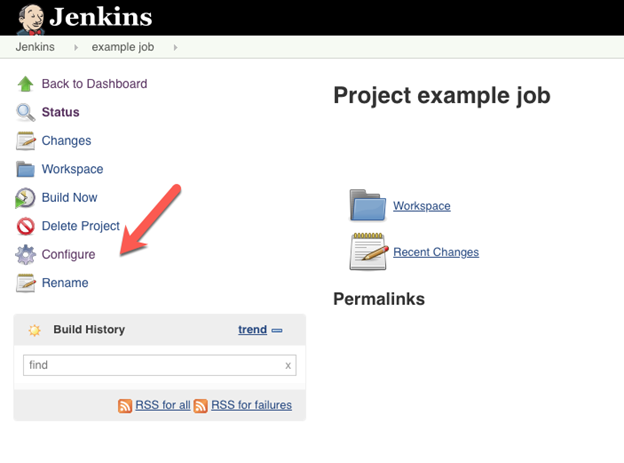Expand the example job breadcrumb arrow
The width and height of the screenshot is (624, 463).
click(x=176, y=47)
